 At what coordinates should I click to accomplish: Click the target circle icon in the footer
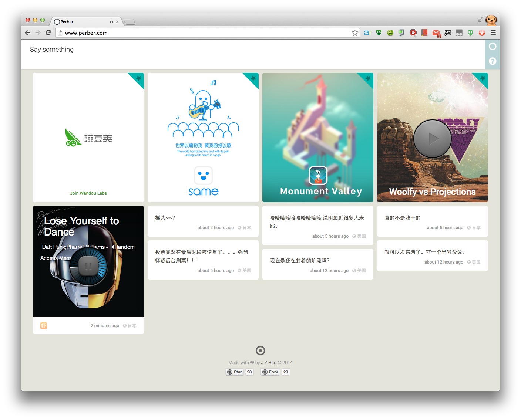260,350
